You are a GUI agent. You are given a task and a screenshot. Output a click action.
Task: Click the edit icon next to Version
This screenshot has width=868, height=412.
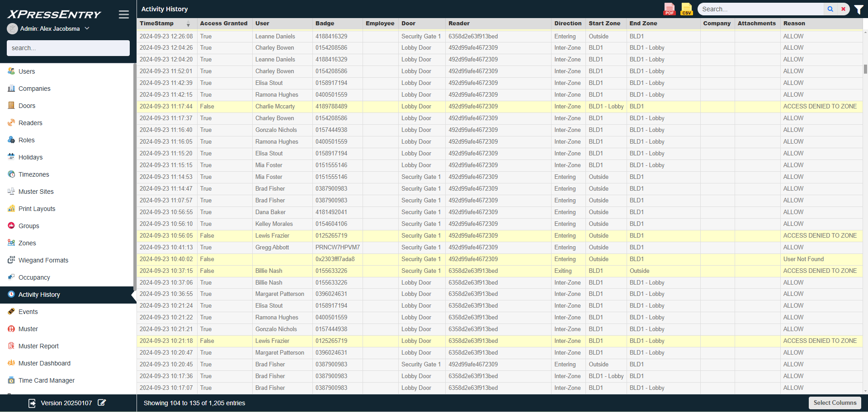(102, 403)
